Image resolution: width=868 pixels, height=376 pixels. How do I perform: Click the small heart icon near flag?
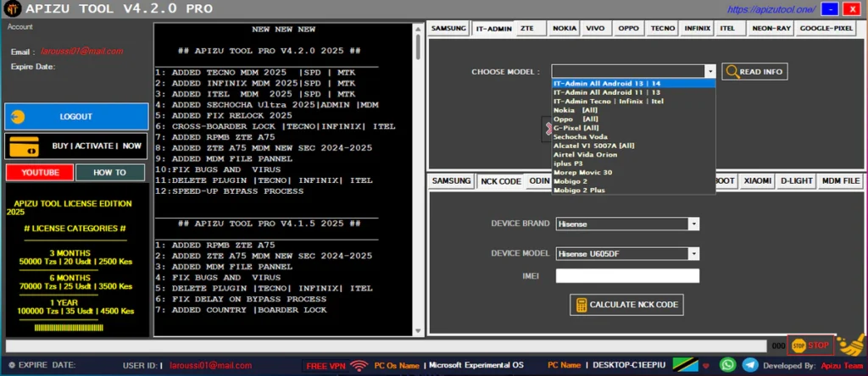(x=705, y=366)
